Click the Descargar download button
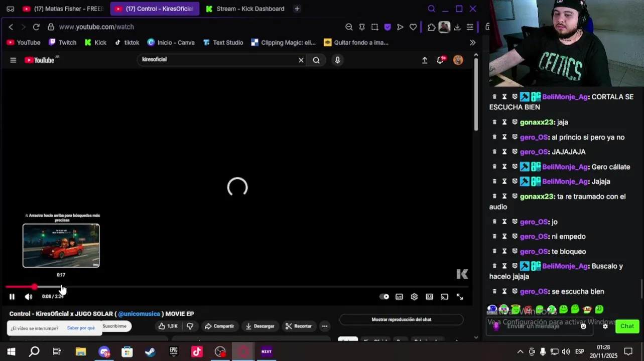This screenshot has height=361, width=644. tap(260, 326)
